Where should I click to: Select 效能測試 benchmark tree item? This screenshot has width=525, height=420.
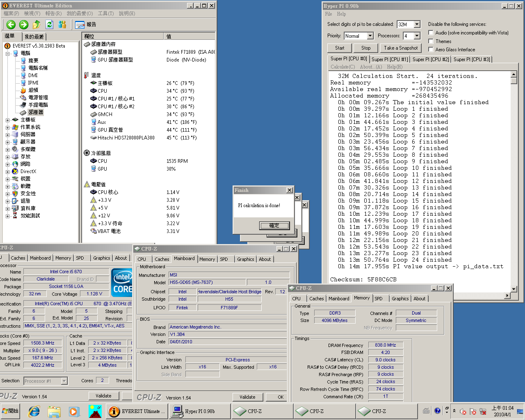click(x=30, y=216)
